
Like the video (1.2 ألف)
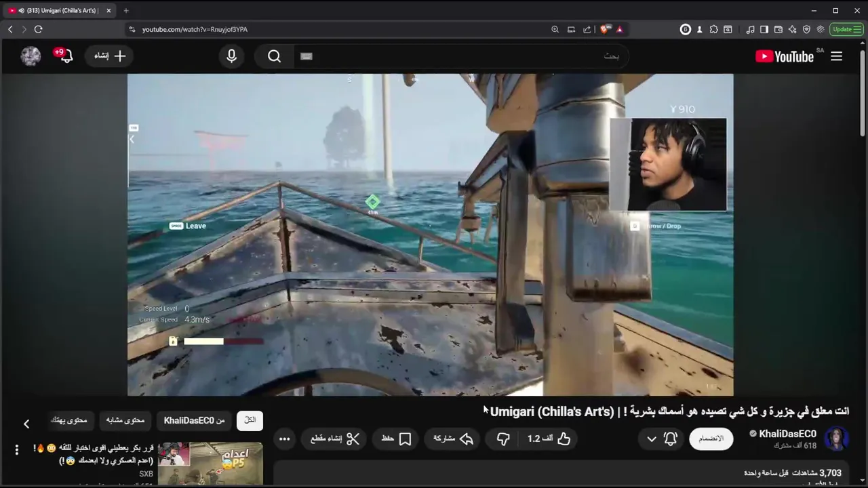[549, 439]
